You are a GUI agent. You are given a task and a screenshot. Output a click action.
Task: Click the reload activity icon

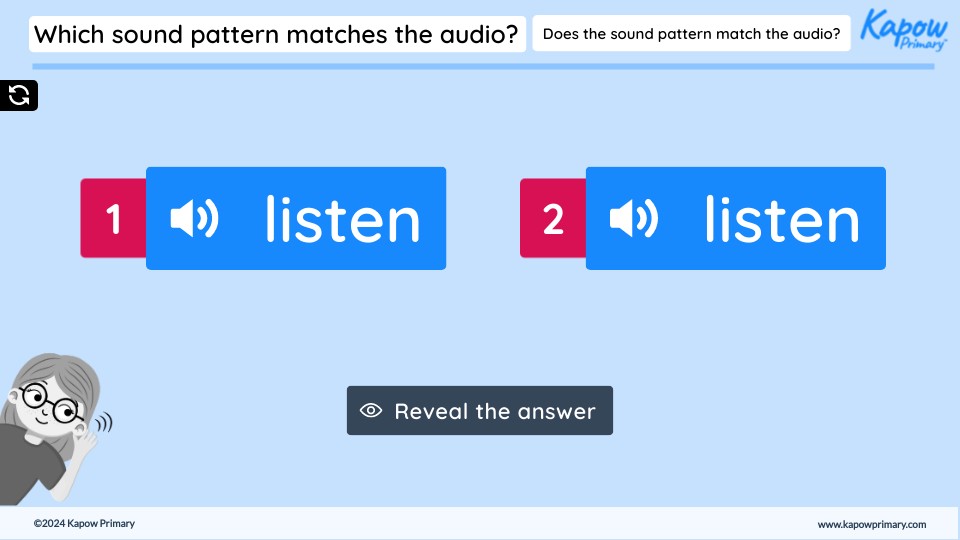[19, 95]
